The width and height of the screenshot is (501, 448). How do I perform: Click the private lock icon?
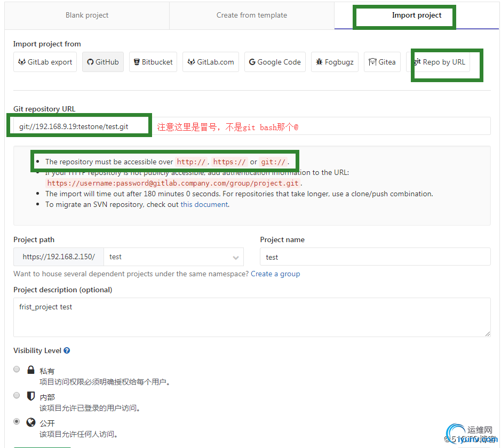coord(30,370)
